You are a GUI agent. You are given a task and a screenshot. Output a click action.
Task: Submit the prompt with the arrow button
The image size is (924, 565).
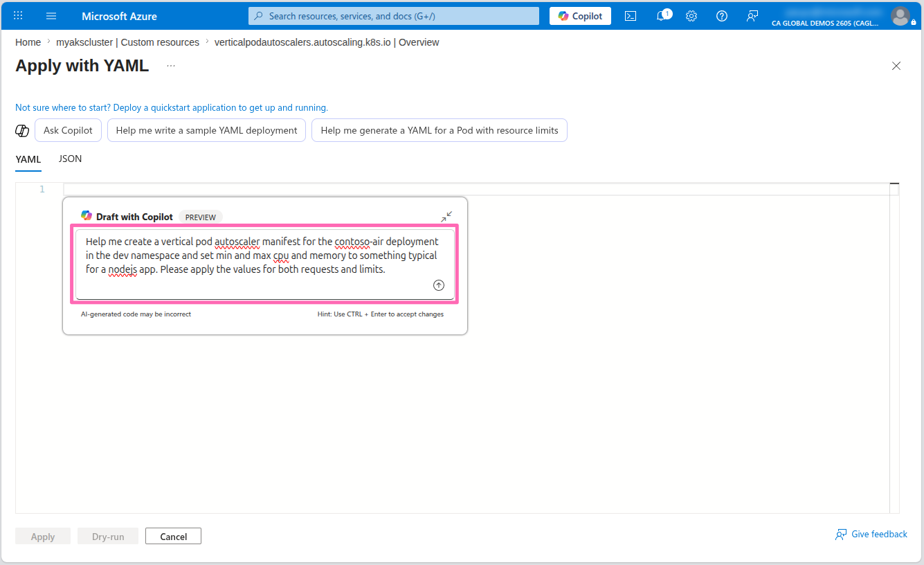(439, 285)
